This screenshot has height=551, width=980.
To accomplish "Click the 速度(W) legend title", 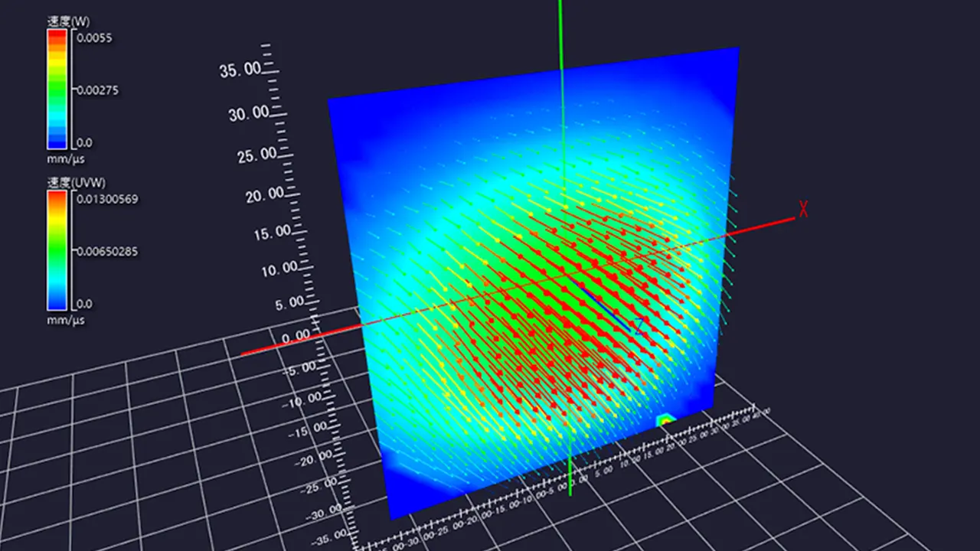I will [x=70, y=23].
